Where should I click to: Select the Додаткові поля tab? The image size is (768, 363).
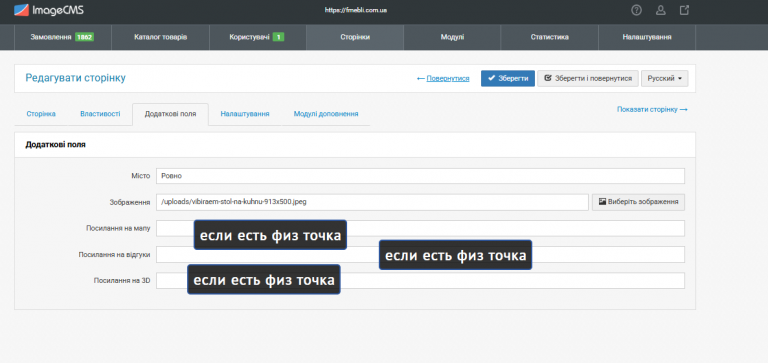click(x=170, y=114)
